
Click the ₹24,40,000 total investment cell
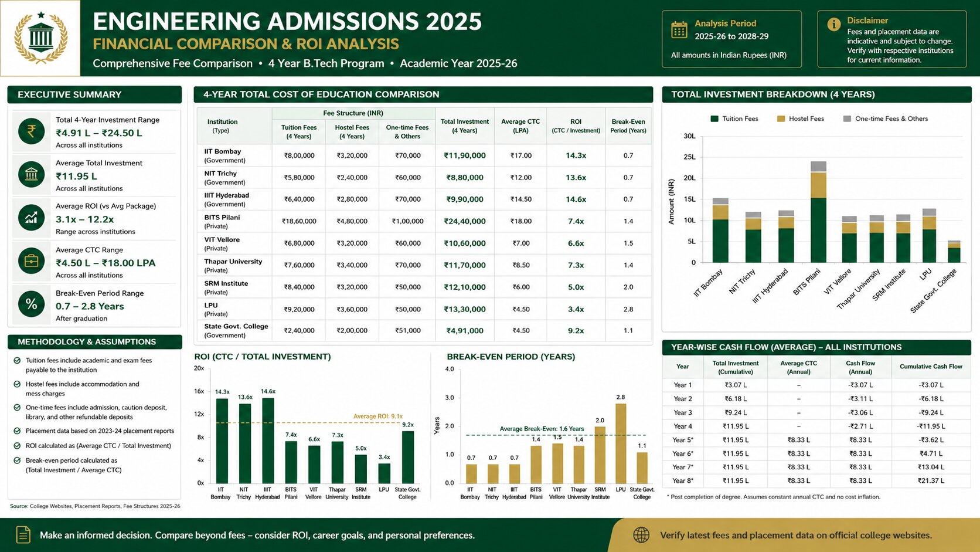[x=465, y=221]
